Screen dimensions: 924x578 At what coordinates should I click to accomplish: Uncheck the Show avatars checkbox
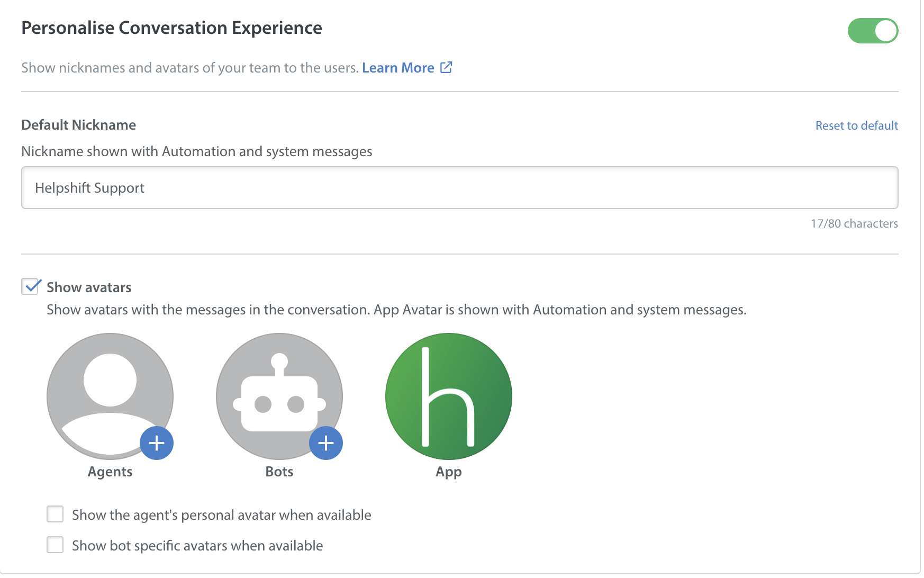pyautogui.click(x=31, y=286)
